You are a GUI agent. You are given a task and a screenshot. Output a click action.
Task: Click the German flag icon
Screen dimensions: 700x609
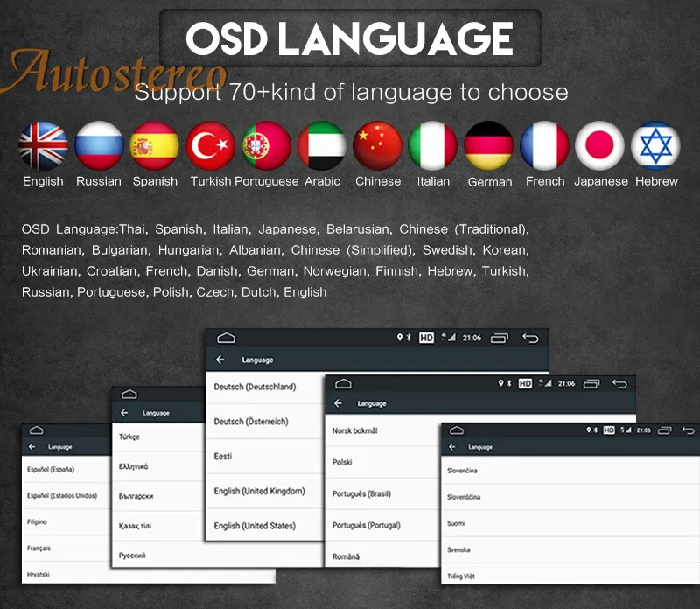[x=489, y=145]
